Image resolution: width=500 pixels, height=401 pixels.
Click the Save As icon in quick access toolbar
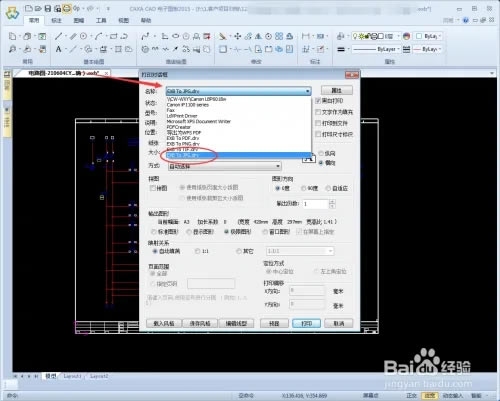[x=57, y=8]
